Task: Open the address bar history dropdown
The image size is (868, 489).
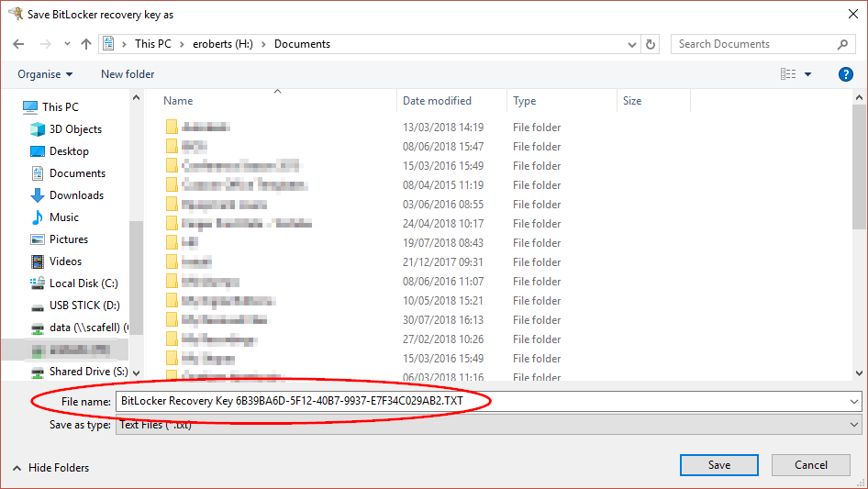Action: [631, 45]
